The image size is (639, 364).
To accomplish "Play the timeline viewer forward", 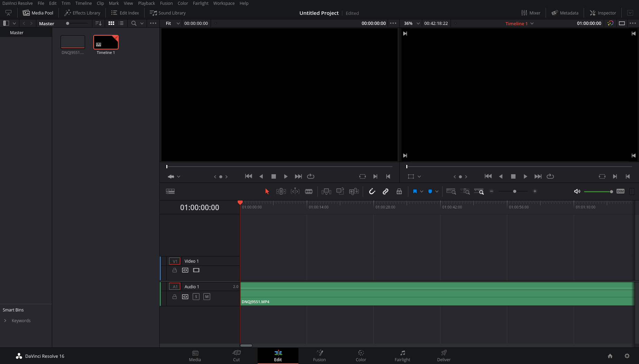I will [525, 176].
